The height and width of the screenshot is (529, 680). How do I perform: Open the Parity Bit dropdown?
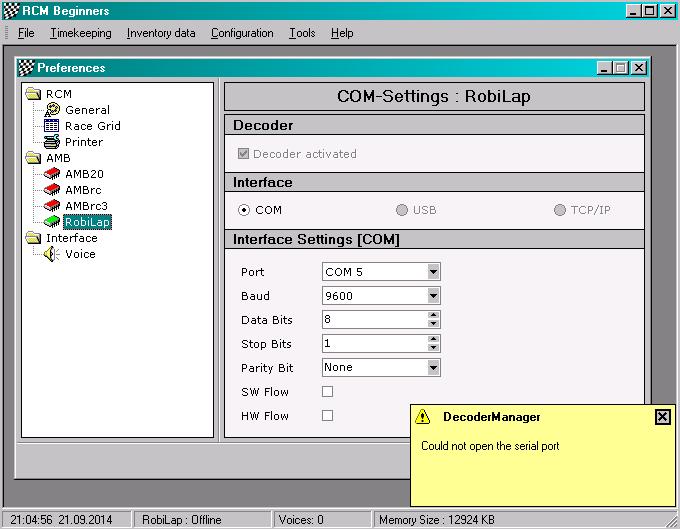tap(433, 368)
